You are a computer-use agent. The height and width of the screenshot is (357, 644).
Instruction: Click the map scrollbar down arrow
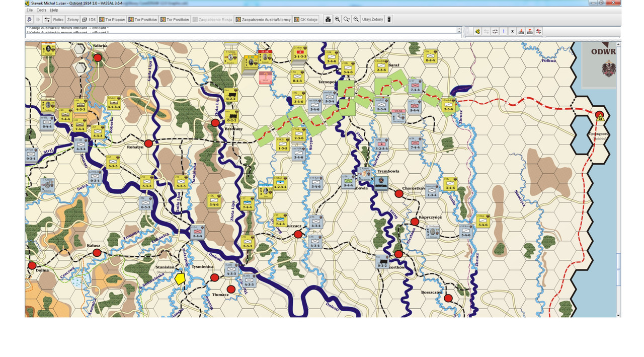click(x=618, y=315)
